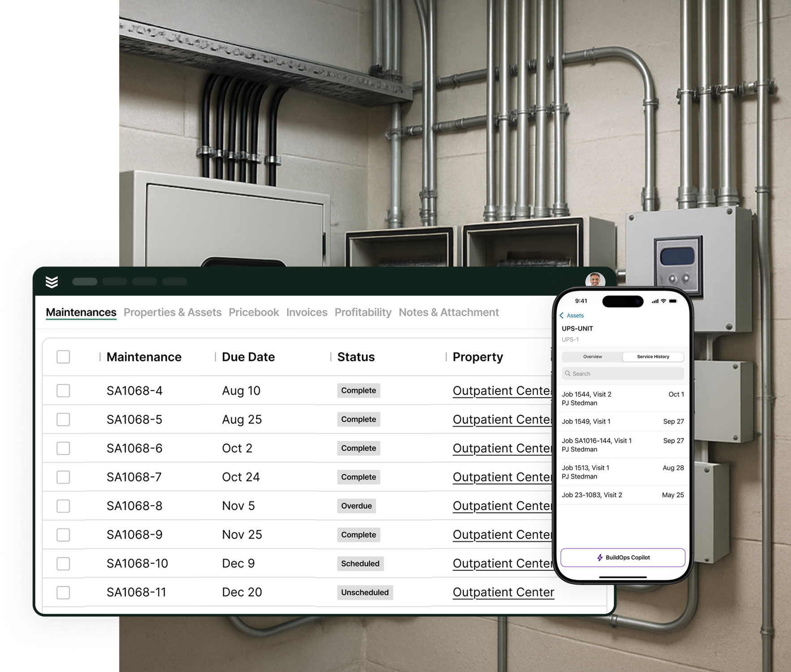The image size is (791, 672).
Task: Toggle the select-all checkbox in the table header
Action: [63, 357]
